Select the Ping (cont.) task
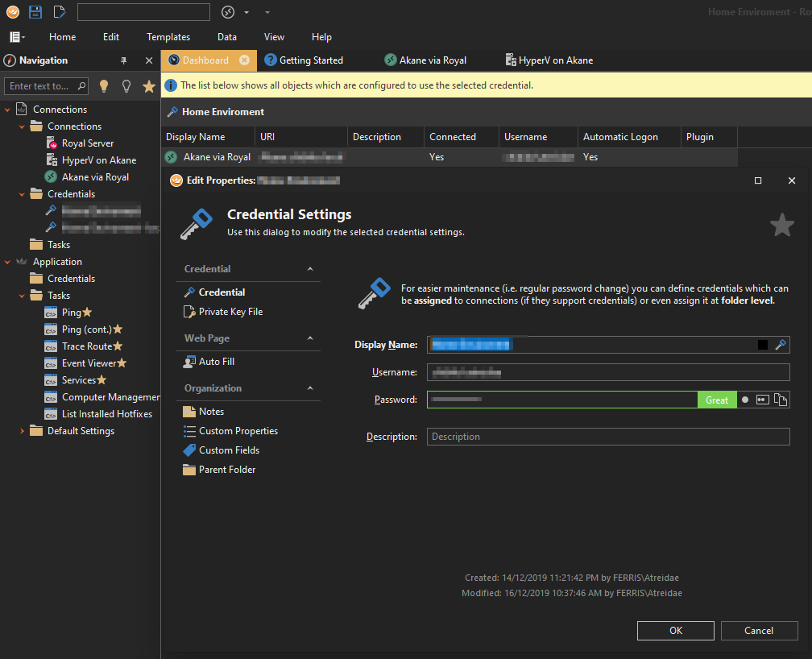Image resolution: width=812 pixels, height=659 pixels. tap(86, 329)
